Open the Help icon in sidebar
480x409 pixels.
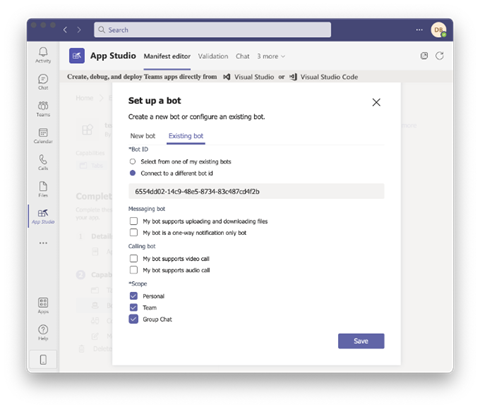click(43, 333)
